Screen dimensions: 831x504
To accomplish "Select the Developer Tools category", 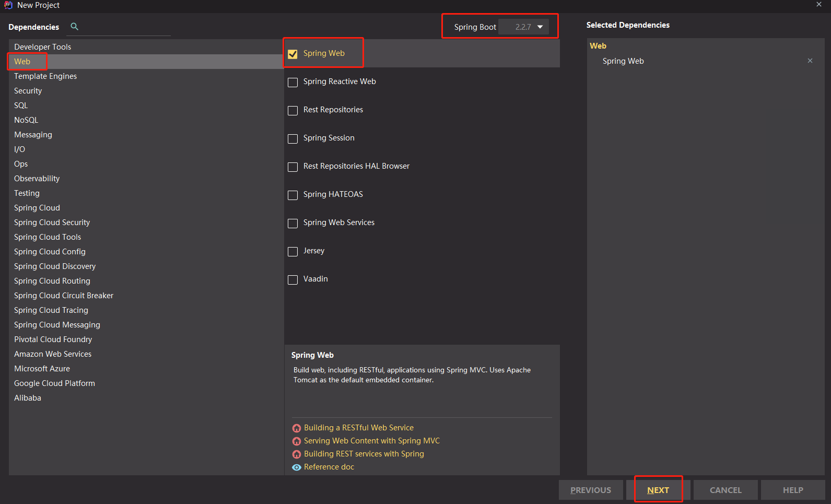I will [x=146, y=47].
